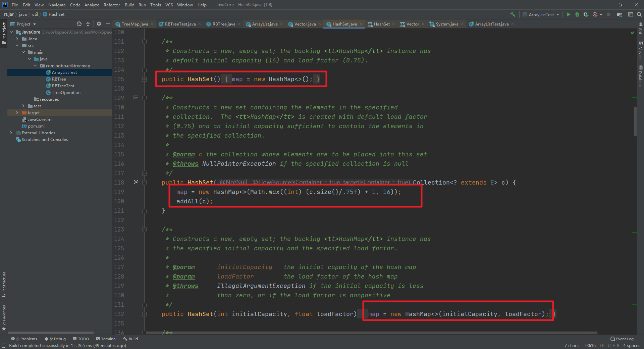Toggle the 1: Project tool window stripe

tap(4, 33)
